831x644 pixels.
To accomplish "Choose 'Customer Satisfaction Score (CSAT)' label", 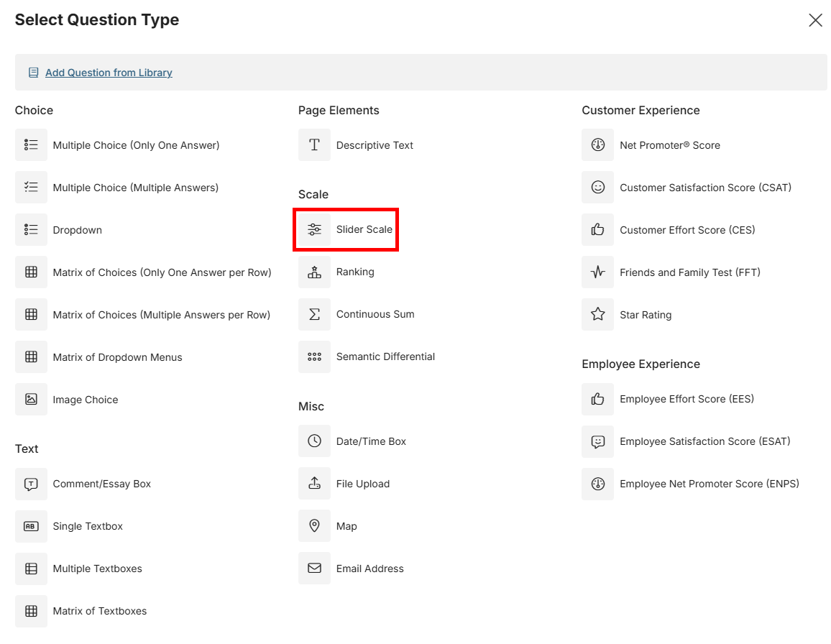I will coord(705,188).
